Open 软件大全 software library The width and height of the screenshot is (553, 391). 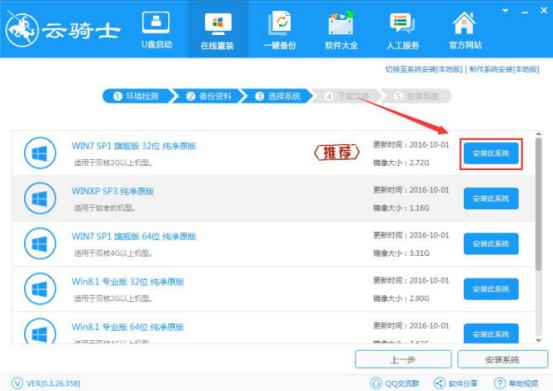pyautogui.click(x=341, y=31)
